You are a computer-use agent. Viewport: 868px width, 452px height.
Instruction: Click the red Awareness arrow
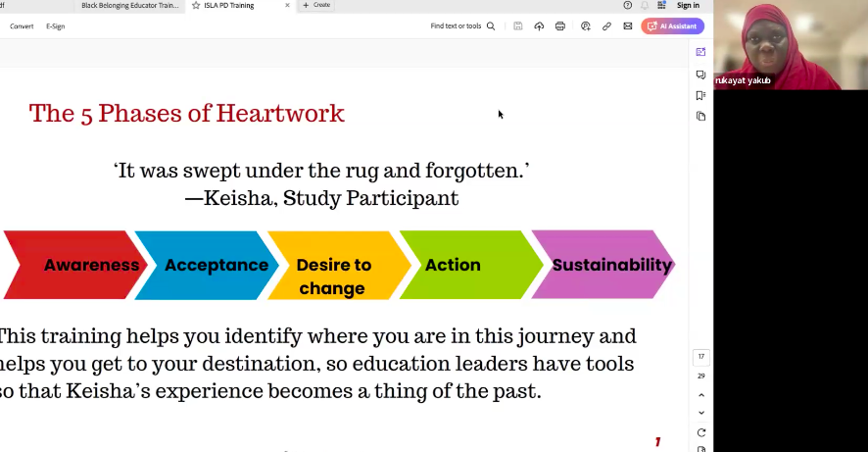point(74,266)
